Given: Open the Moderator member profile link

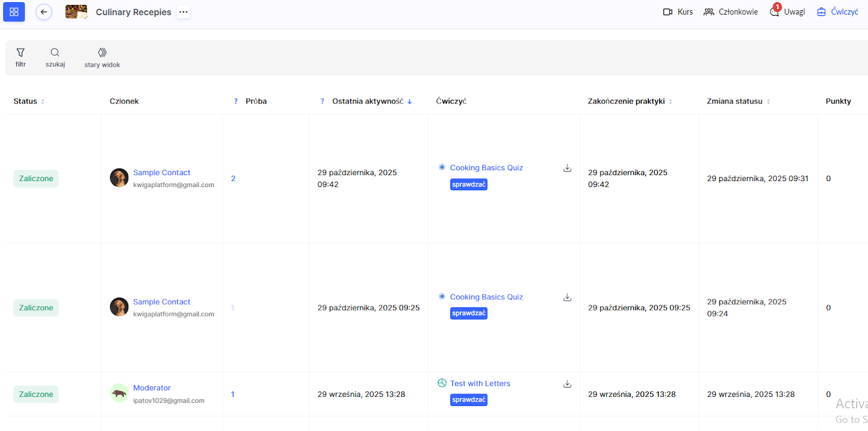Looking at the screenshot, I should pyautogui.click(x=152, y=388).
